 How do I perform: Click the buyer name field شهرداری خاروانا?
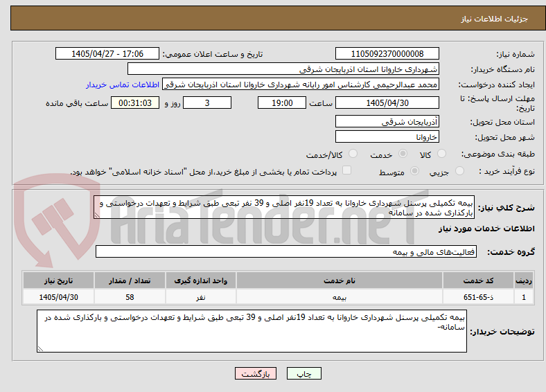pyautogui.click(x=283, y=69)
